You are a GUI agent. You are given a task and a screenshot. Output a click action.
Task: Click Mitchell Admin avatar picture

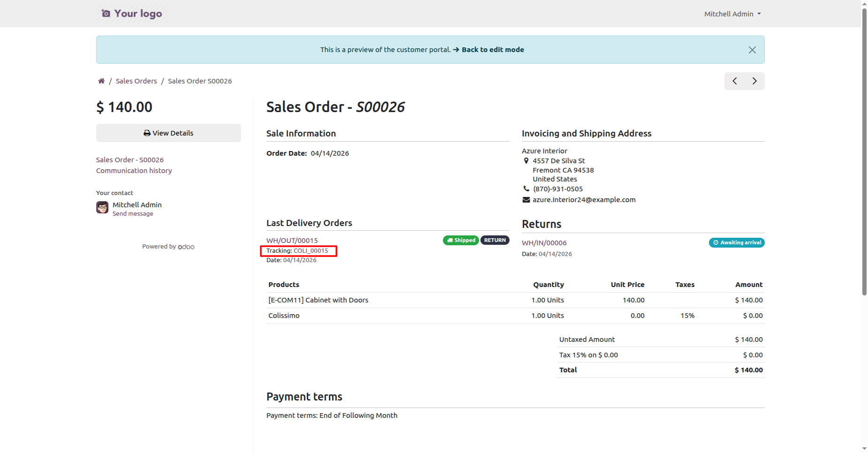point(102,207)
